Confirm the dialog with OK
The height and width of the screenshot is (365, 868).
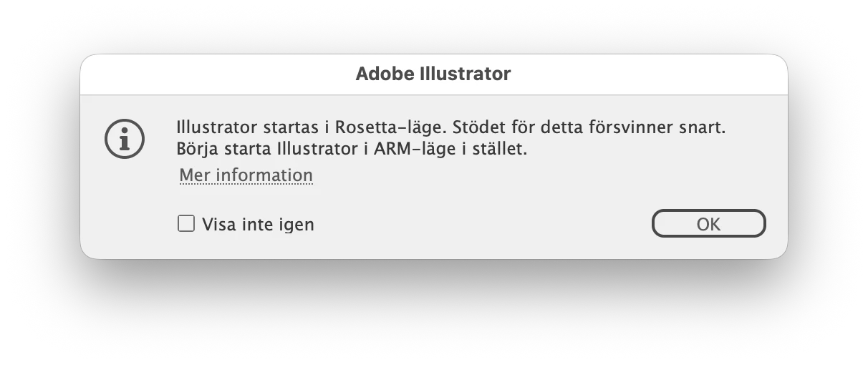pyautogui.click(x=708, y=223)
